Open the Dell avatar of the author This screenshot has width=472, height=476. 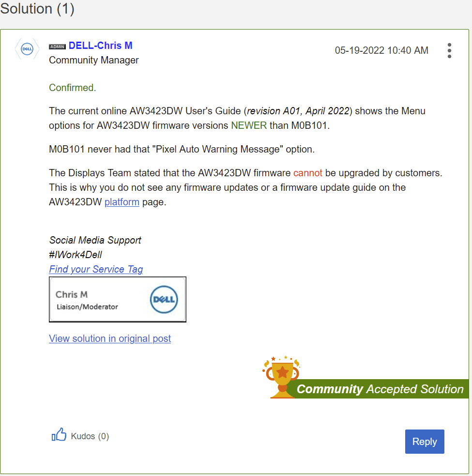click(x=27, y=49)
